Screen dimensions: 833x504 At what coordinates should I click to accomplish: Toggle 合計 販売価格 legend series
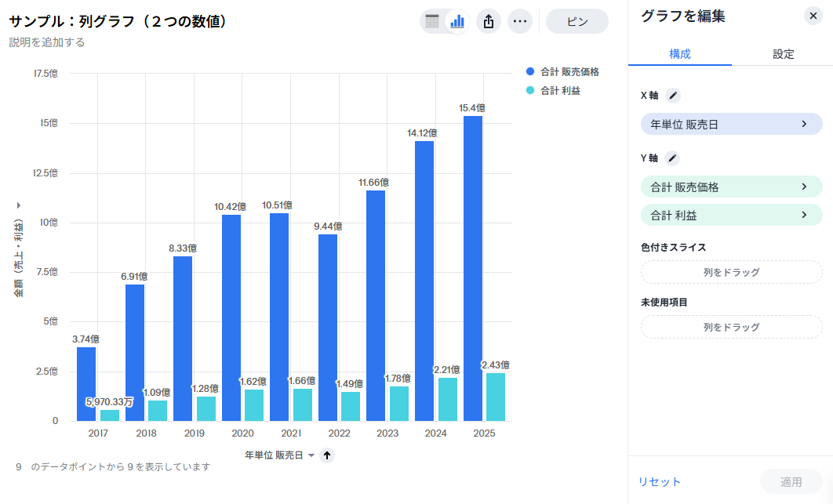pyautogui.click(x=562, y=71)
